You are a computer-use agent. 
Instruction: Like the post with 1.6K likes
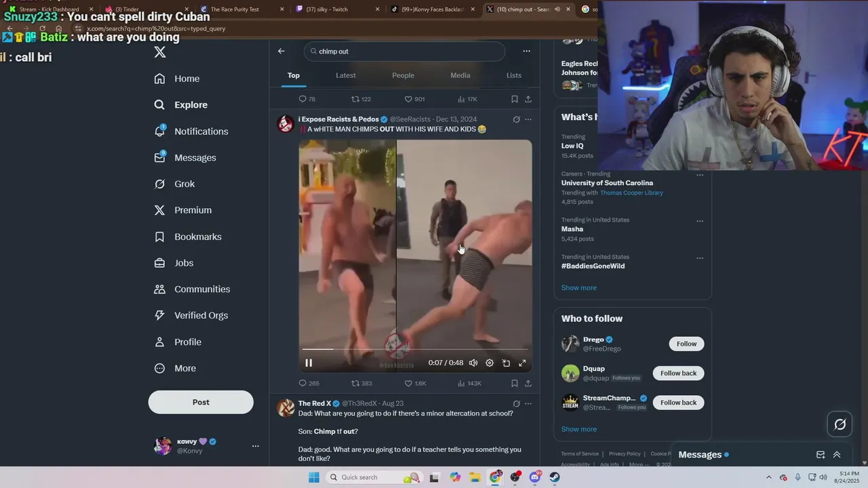[x=416, y=384]
